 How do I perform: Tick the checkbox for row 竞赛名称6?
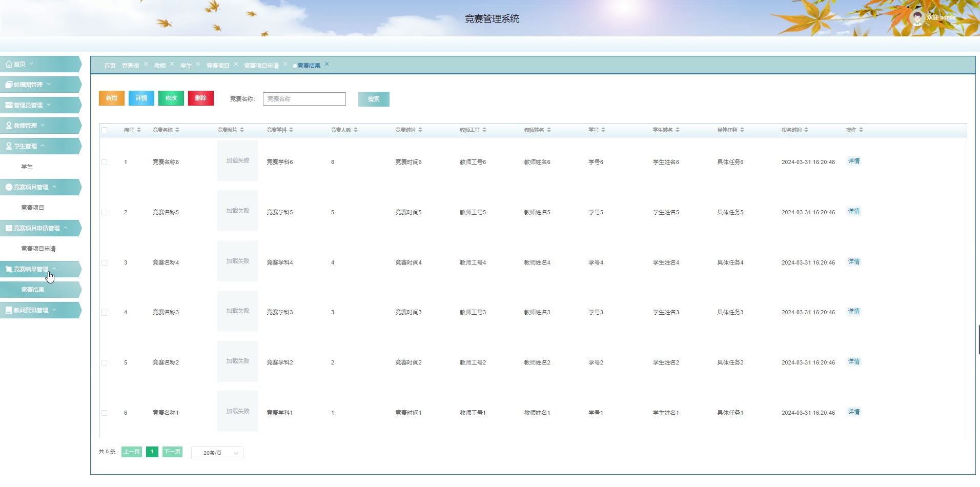[x=105, y=163]
